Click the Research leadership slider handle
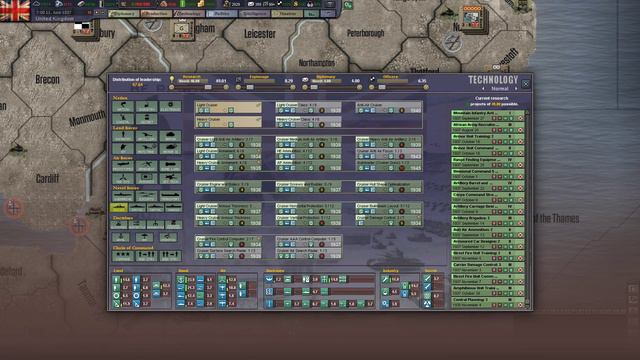This screenshot has width=640, height=360. click(x=208, y=87)
